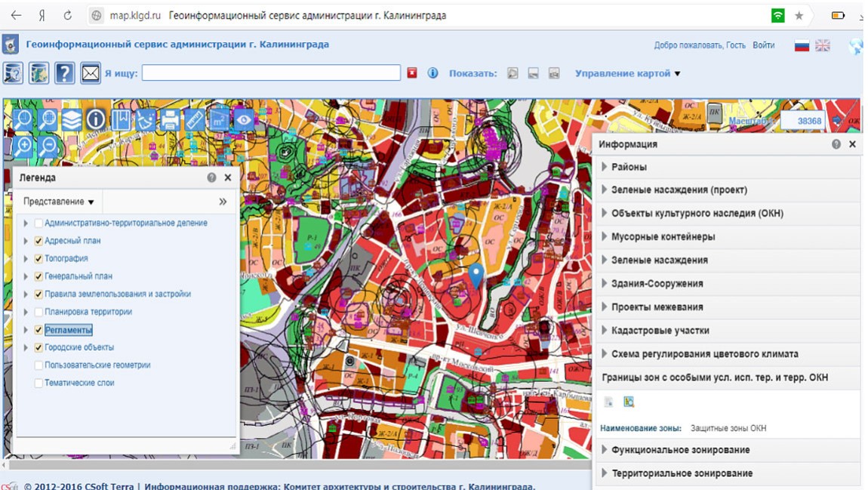Select the object information tool

[x=96, y=119]
